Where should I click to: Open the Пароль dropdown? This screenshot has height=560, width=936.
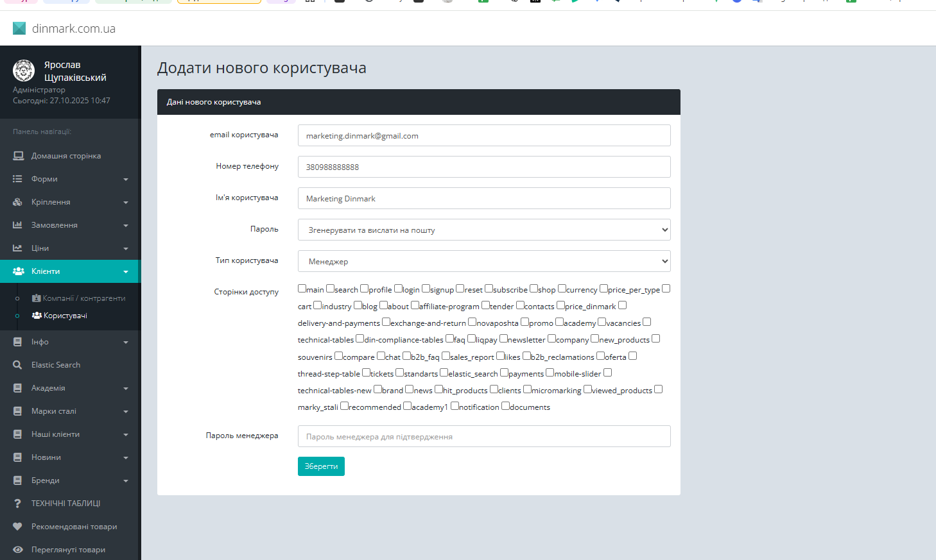484,230
